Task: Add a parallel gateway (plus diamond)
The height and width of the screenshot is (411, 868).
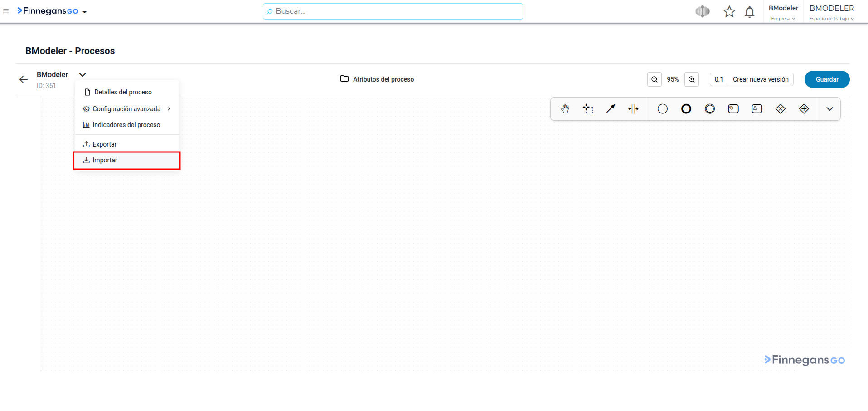Action: point(804,109)
